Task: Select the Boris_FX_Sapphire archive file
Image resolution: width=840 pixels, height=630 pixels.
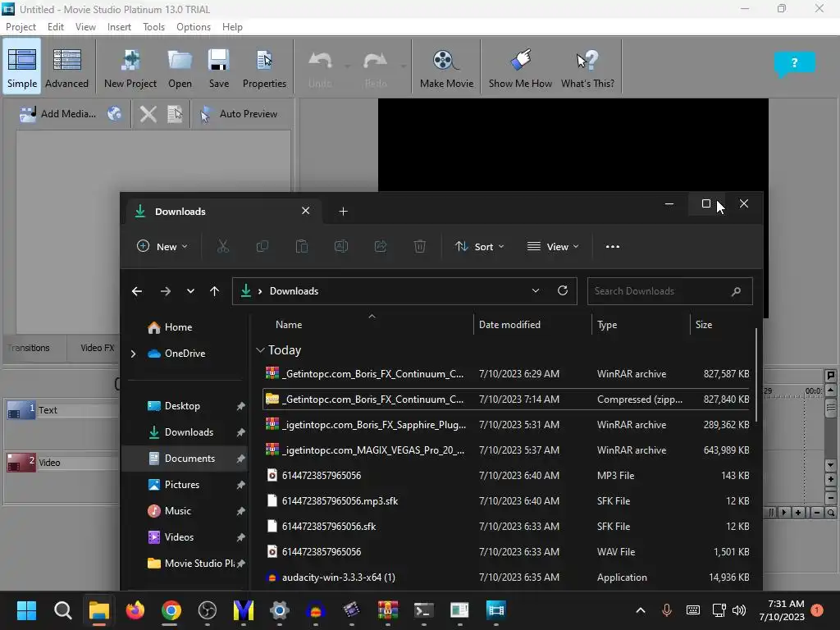Action: coord(507,425)
